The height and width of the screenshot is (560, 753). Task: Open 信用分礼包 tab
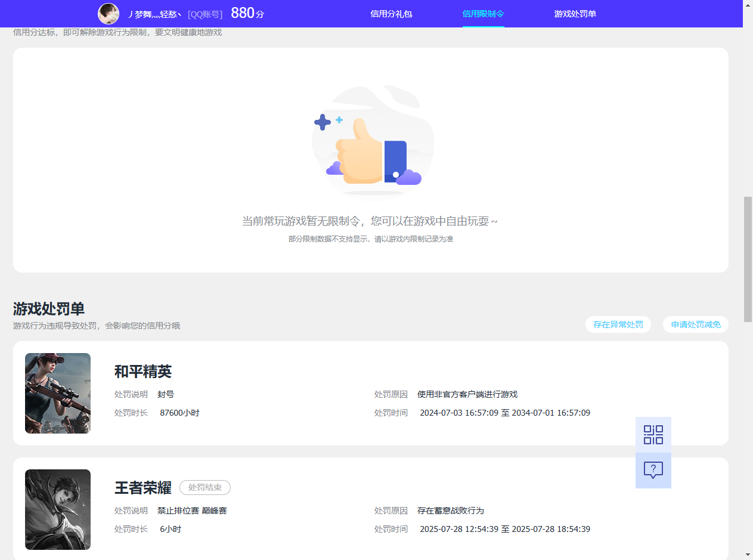point(391,14)
